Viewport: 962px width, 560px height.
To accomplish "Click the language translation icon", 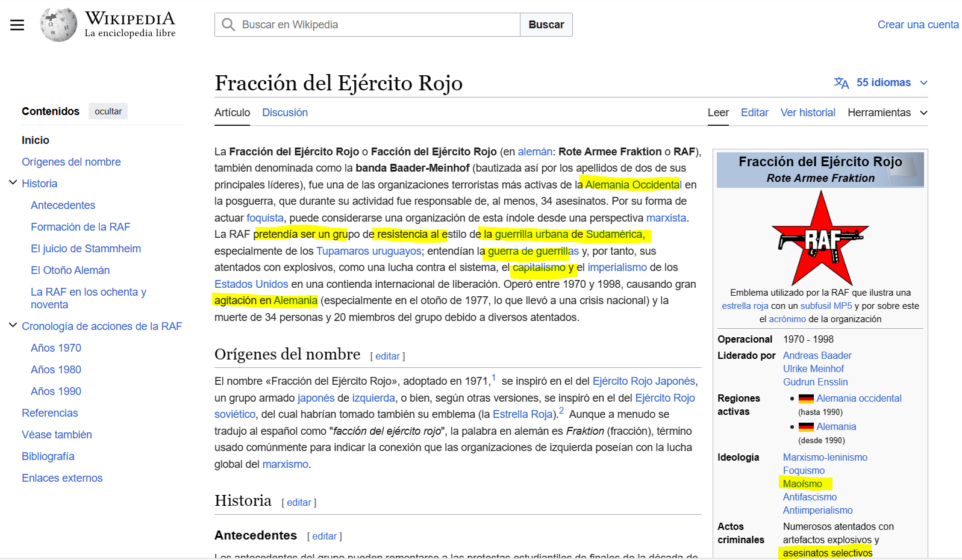I will [x=842, y=82].
